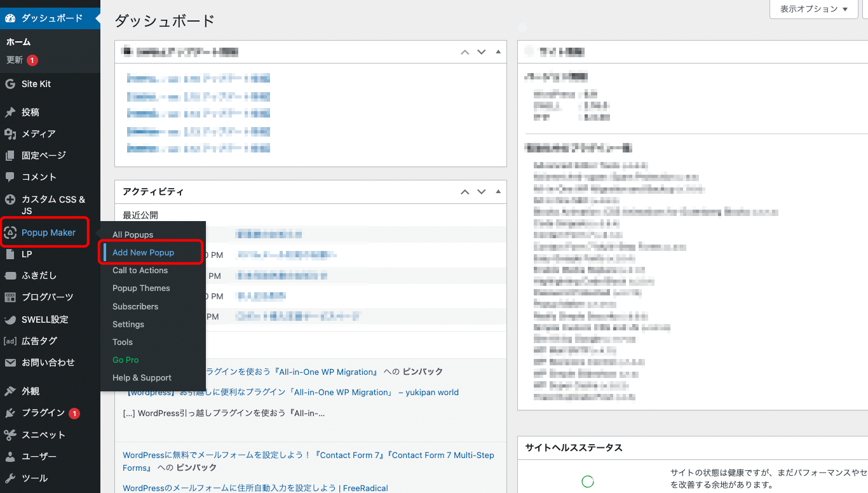Move the first dashboard widget up

(465, 52)
